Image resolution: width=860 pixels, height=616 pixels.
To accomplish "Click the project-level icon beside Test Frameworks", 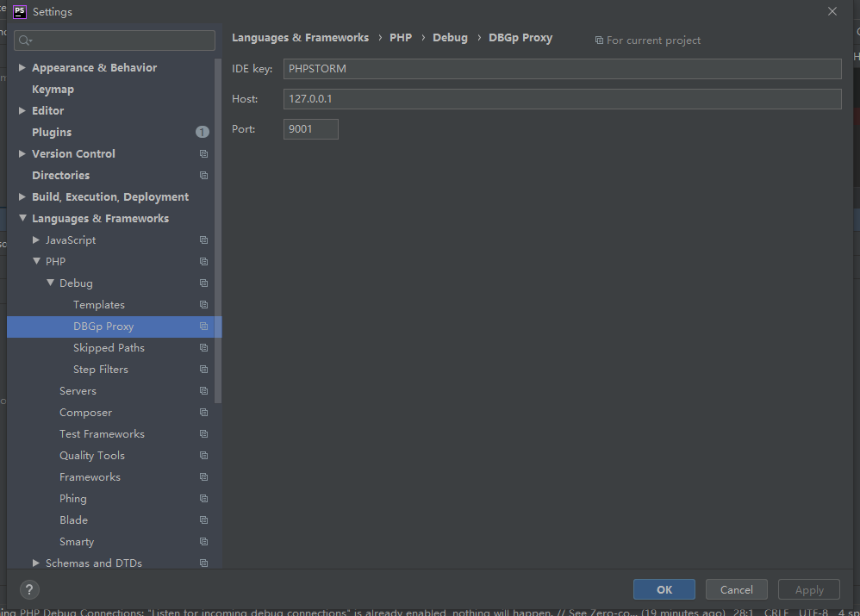I will point(203,434).
